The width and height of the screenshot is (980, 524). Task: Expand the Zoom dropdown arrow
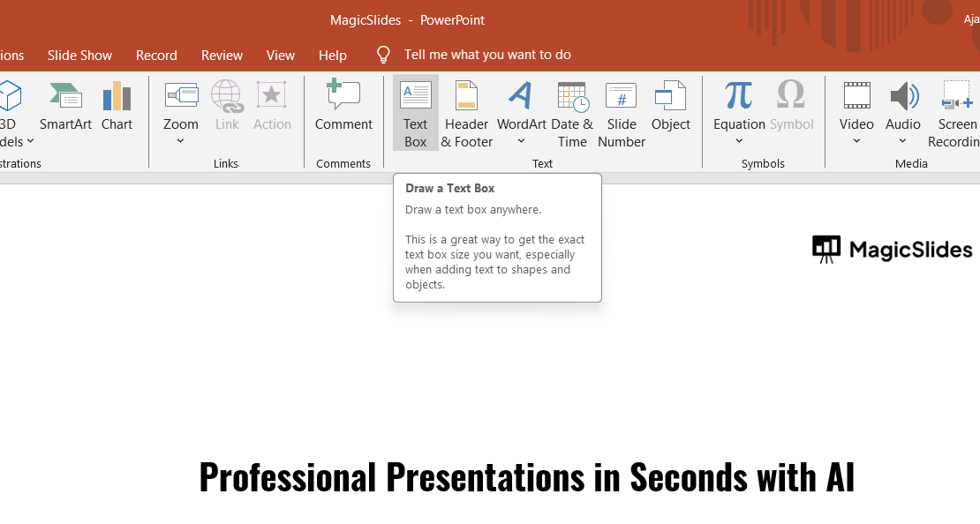[x=181, y=141]
